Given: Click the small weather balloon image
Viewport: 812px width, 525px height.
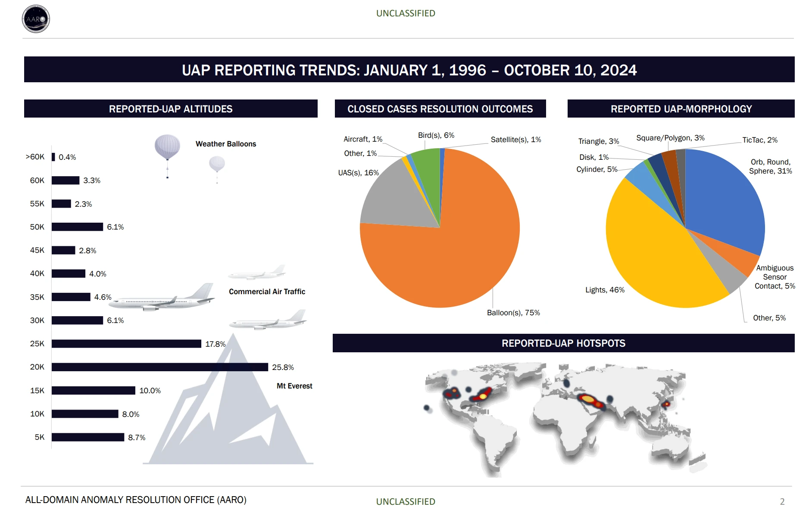Looking at the screenshot, I should pos(217,170).
